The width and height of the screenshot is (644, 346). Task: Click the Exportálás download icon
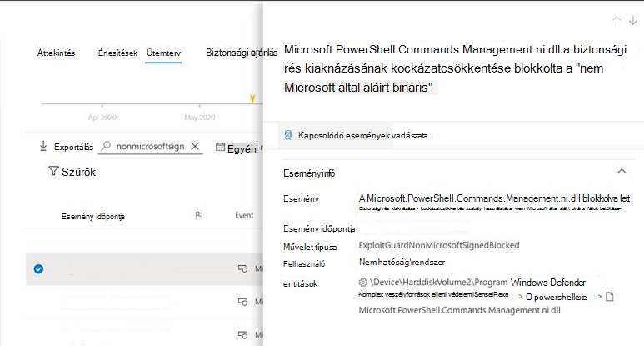tap(43, 146)
